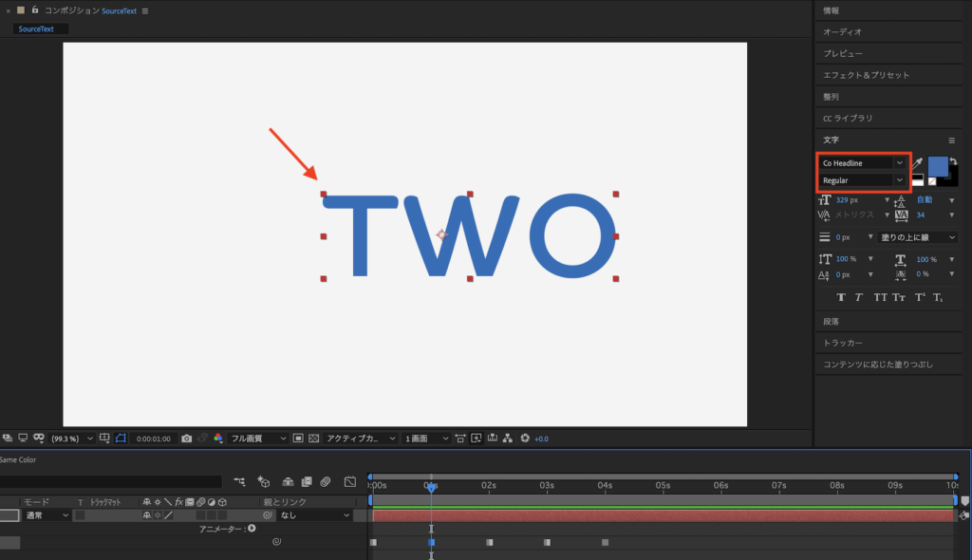The image size is (972, 560).
Task: Enable motion blur switch in timeline
Action: coord(326,481)
